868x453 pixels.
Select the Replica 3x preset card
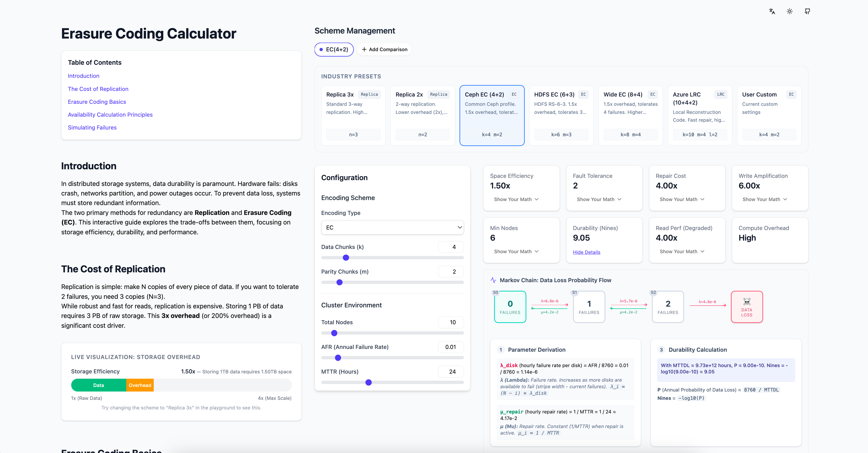(353, 115)
